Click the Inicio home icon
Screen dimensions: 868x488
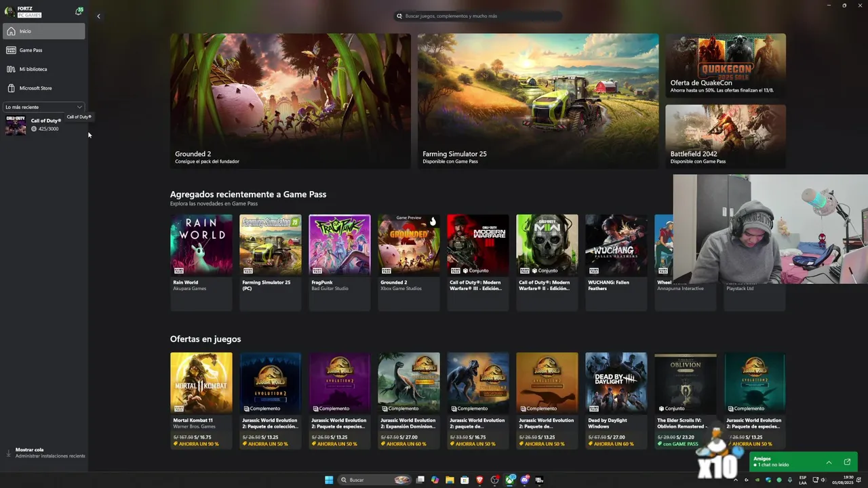[x=11, y=31]
